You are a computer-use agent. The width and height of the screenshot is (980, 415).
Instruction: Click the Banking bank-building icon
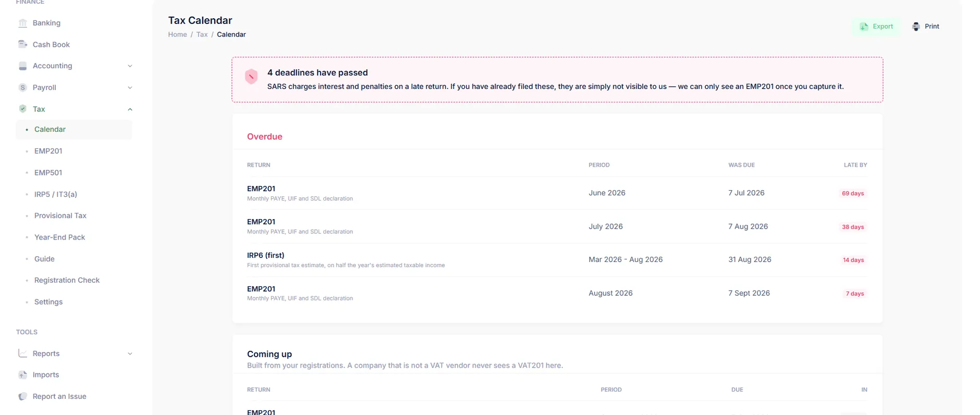pyautogui.click(x=22, y=23)
